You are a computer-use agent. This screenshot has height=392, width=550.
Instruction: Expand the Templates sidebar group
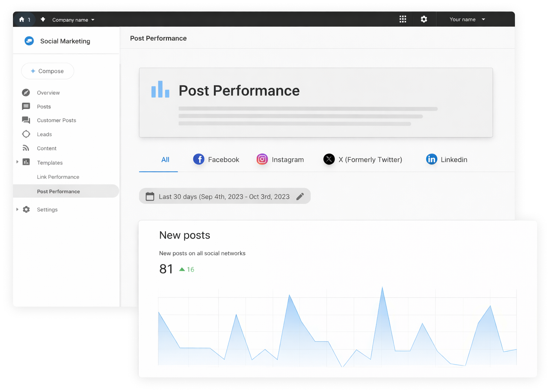17,162
